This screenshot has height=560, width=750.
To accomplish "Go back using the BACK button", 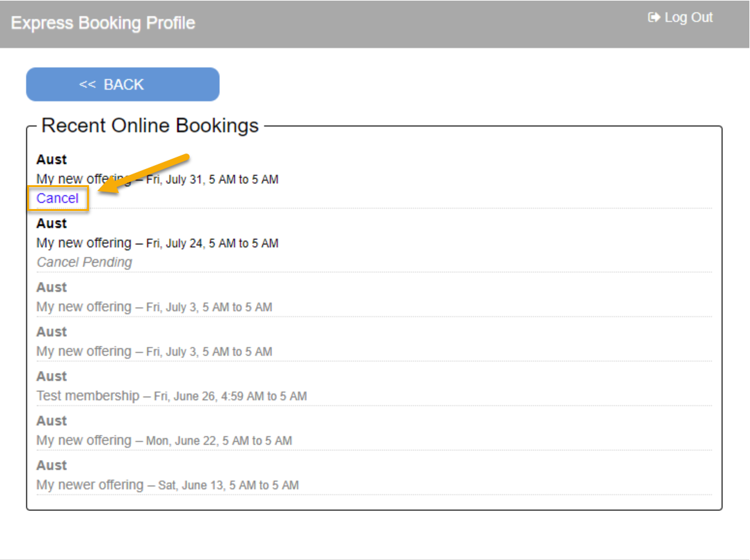I will 123,85.
